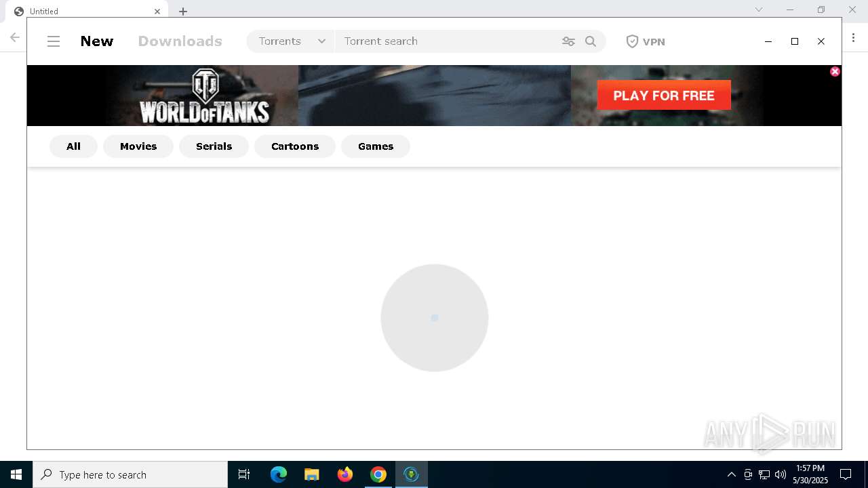Image resolution: width=868 pixels, height=488 pixels.
Task: Show hidden system tray icons
Action: point(732,474)
